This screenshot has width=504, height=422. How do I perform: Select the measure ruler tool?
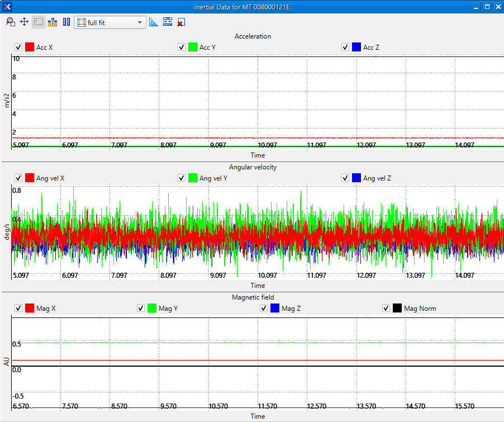[x=52, y=22]
